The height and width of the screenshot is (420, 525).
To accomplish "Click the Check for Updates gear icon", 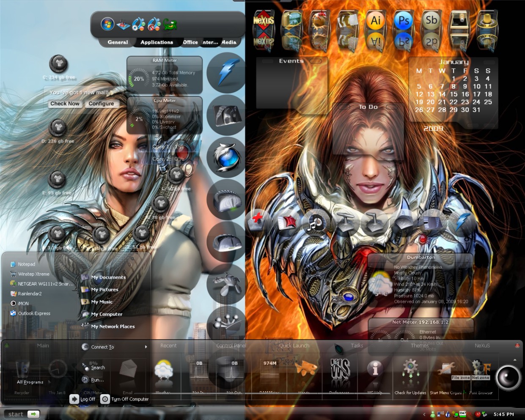I will click(410, 369).
